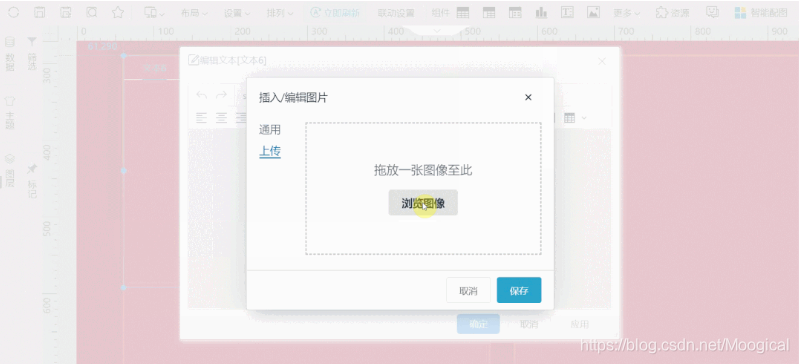799x364 pixels.
Task: Click 确定 in the edit text window
Action: point(478,324)
